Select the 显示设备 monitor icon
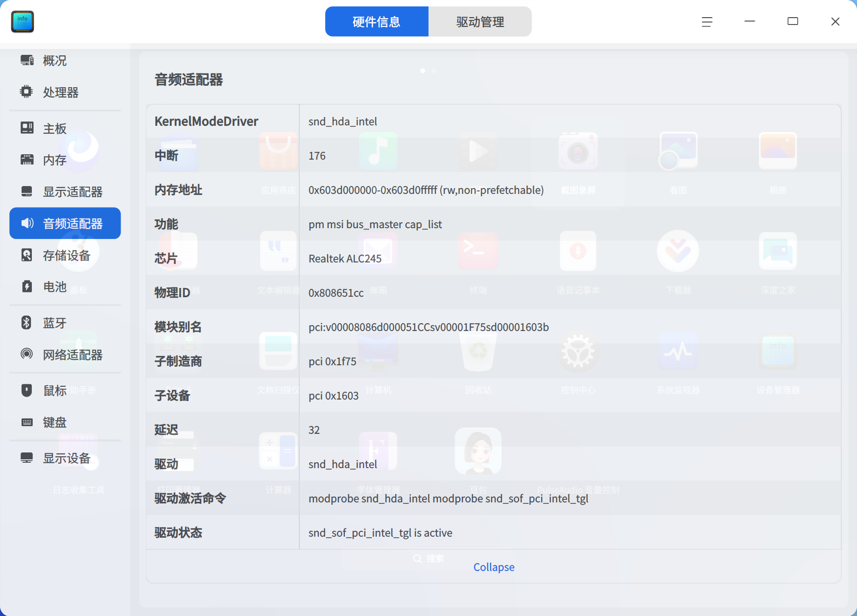The height and width of the screenshot is (616, 857). coord(27,458)
